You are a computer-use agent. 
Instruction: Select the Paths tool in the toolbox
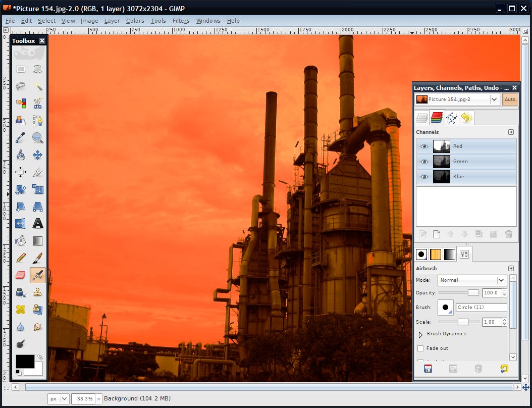point(38,120)
